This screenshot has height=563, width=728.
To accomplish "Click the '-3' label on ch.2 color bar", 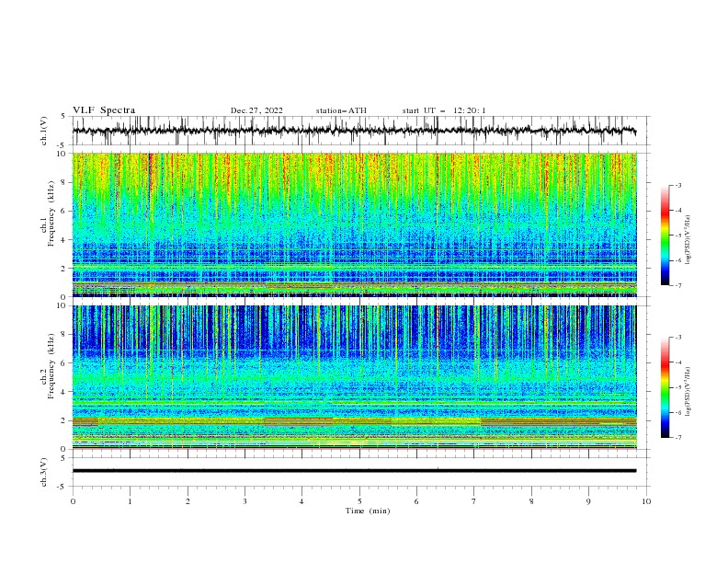I will [x=677, y=338].
